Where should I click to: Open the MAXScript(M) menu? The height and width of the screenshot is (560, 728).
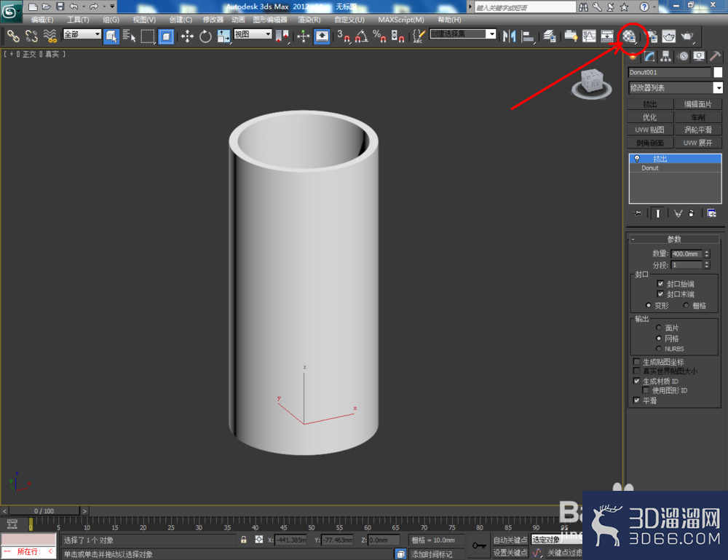pos(401,20)
